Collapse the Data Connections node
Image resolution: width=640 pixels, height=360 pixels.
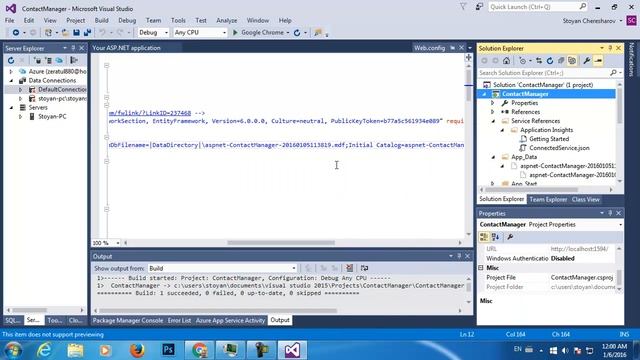coord(11,80)
